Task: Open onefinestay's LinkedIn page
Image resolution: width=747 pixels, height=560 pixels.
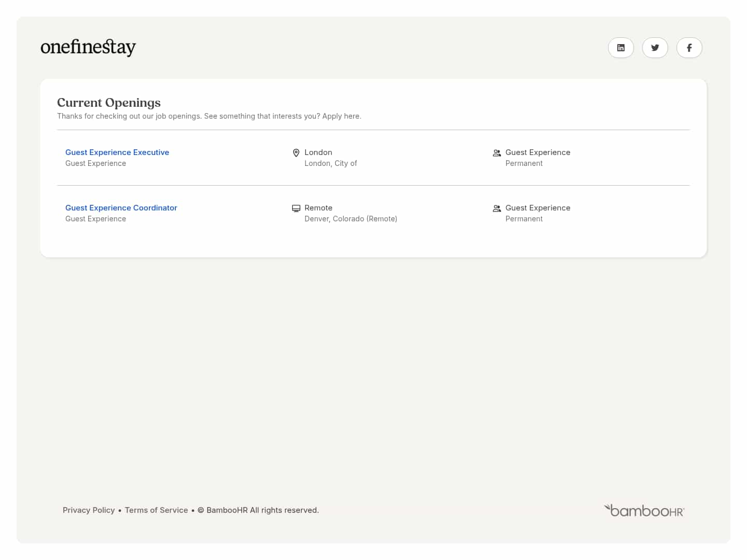Action: click(x=621, y=48)
